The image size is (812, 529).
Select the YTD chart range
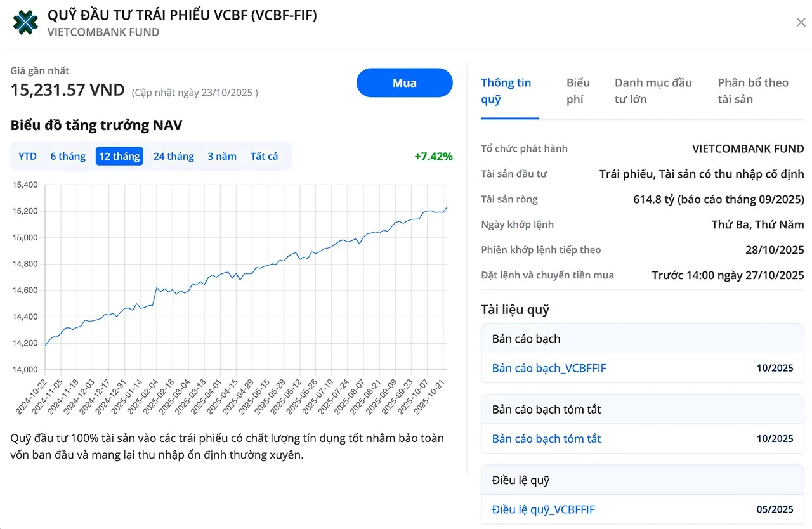click(x=27, y=156)
